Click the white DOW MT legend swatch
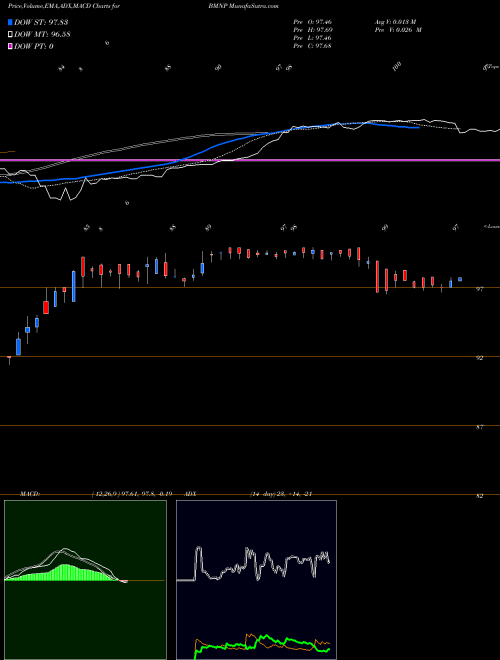This screenshot has height=660, width=500. [10, 34]
